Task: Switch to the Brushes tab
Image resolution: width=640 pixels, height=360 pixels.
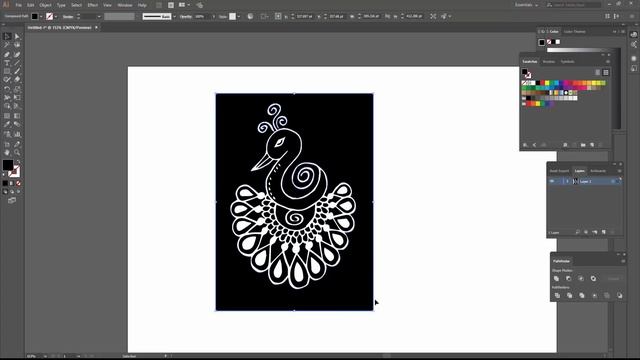Action: pyautogui.click(x=549, y=62)
